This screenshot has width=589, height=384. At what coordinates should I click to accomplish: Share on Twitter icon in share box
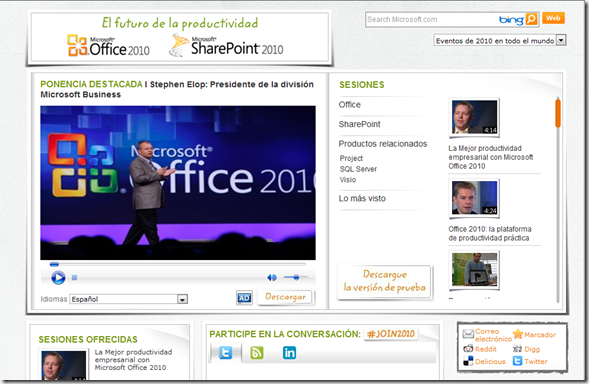coord(518,361)
